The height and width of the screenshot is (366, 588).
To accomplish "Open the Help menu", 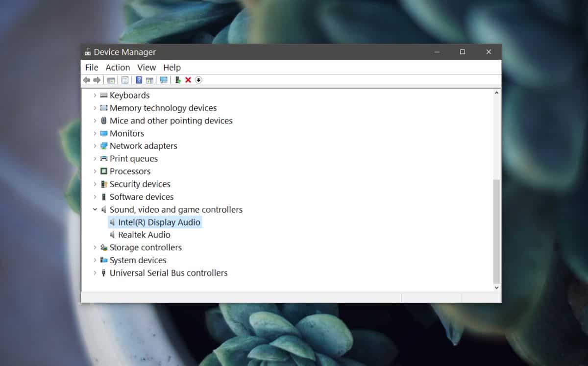I will 172,68.
